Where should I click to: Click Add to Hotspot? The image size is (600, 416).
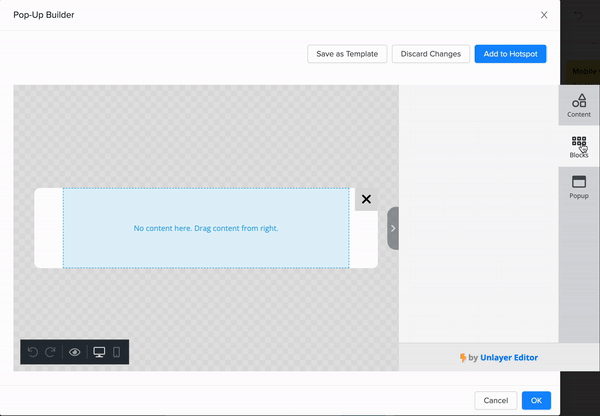click(x=510, y=54)
